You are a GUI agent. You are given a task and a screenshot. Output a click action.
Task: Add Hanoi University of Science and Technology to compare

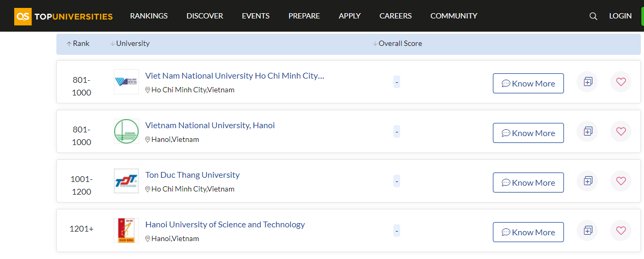click(x=588, y=231)
